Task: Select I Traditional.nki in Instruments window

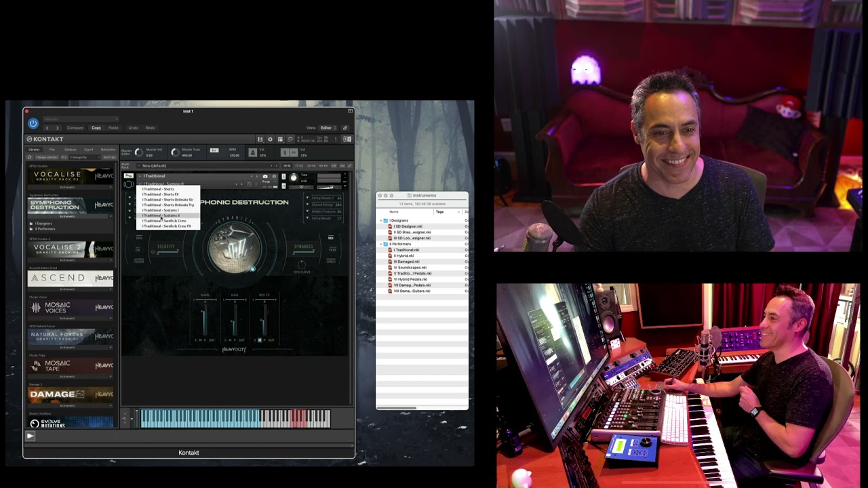Action: click(x=407, y=250)
